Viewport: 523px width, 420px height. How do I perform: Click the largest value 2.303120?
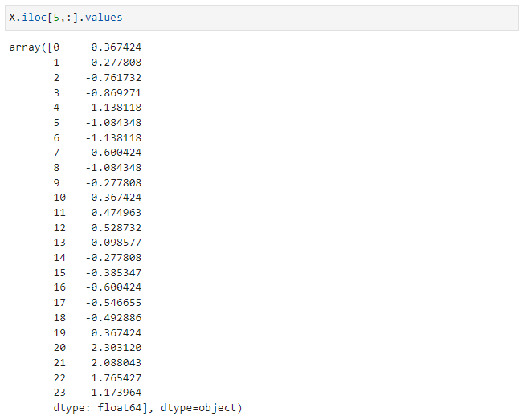click(x=116, y=347)
